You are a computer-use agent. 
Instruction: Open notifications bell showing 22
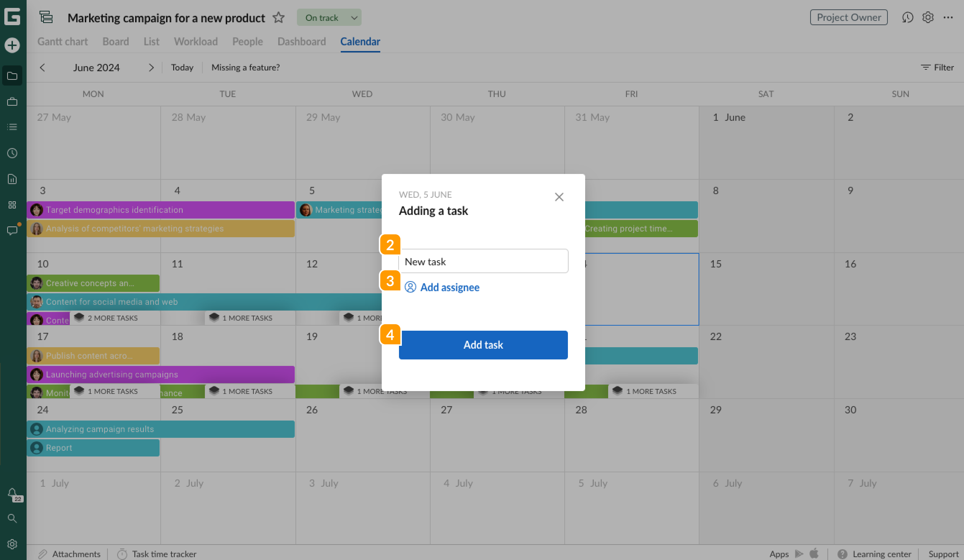(13, 494)
